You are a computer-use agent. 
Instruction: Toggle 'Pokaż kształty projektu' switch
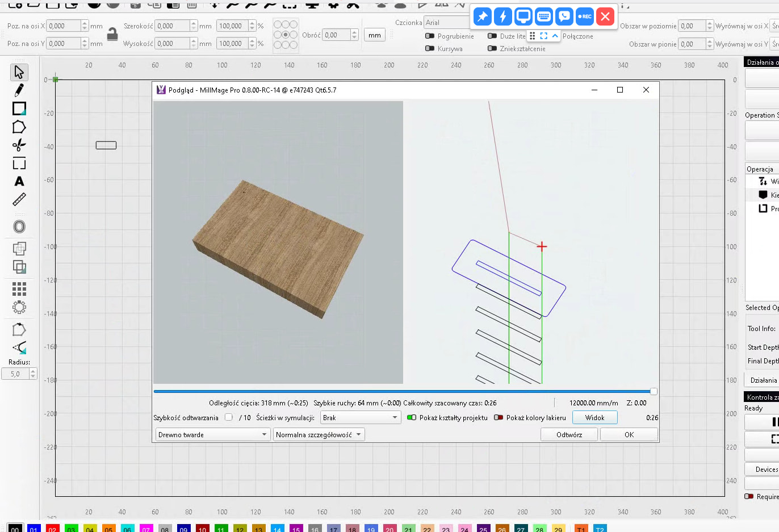(412, 418)
